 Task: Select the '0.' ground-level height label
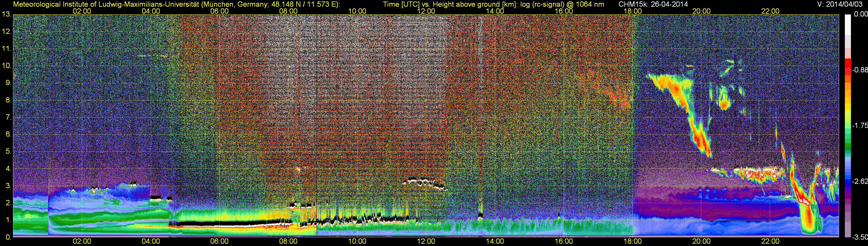[x=8, y=237]
